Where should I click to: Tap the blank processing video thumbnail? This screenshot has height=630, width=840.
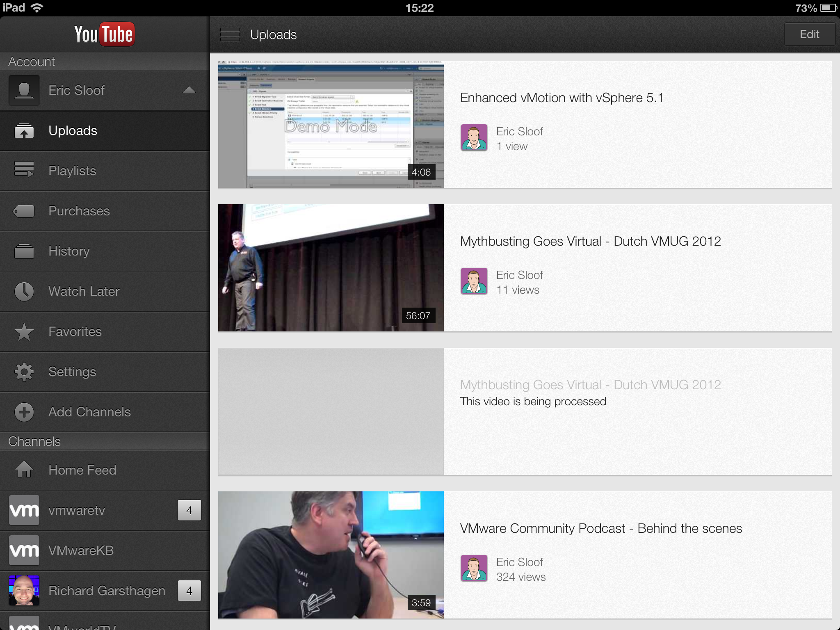[x=331, y=411]
